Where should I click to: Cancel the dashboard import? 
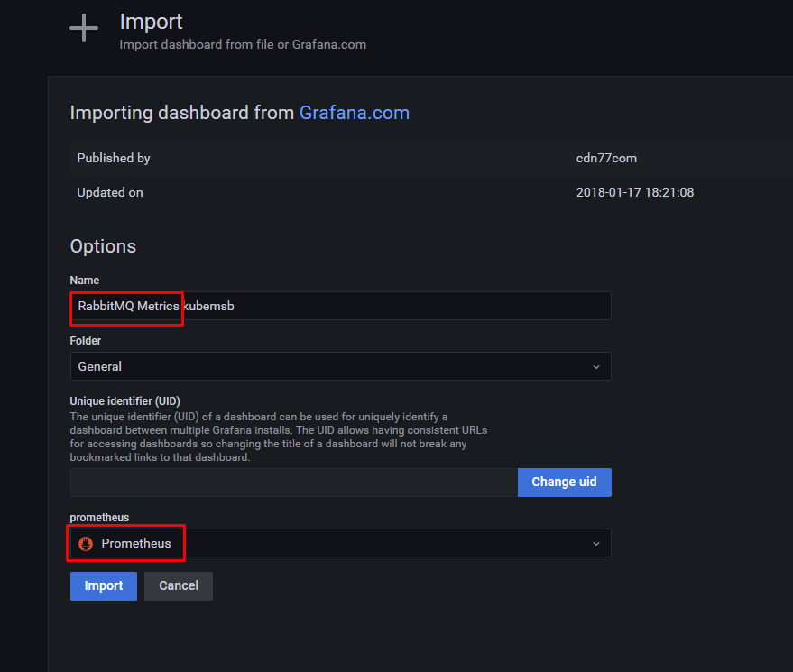click(x=179, y=586)
